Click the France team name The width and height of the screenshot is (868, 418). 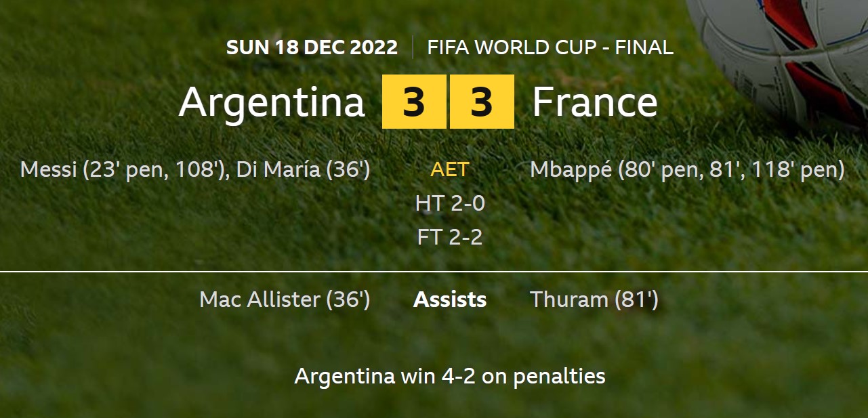pyautogui.click(x=595, y=102)
